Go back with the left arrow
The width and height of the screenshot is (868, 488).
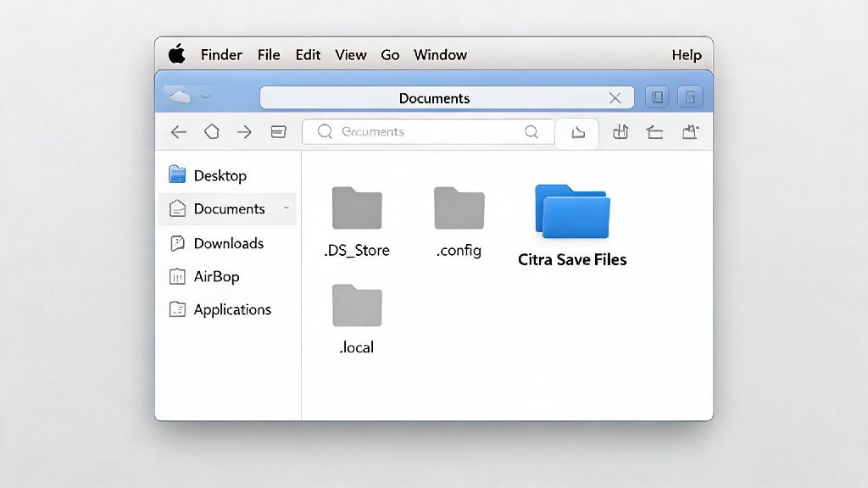click(178, 131)
